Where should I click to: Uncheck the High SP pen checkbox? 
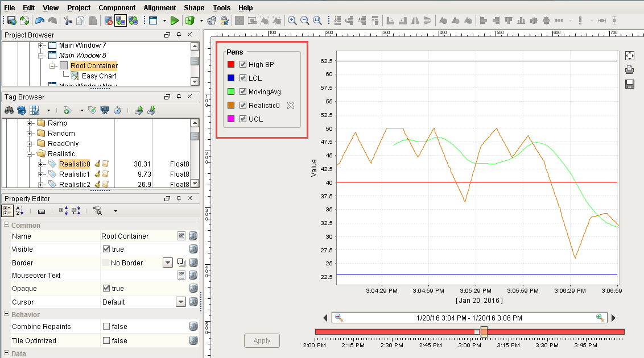pos(243,64)
